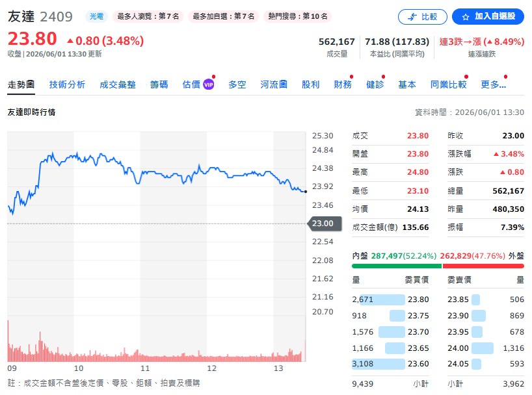Open the 籌碼 tab

(x=159, y=84)
